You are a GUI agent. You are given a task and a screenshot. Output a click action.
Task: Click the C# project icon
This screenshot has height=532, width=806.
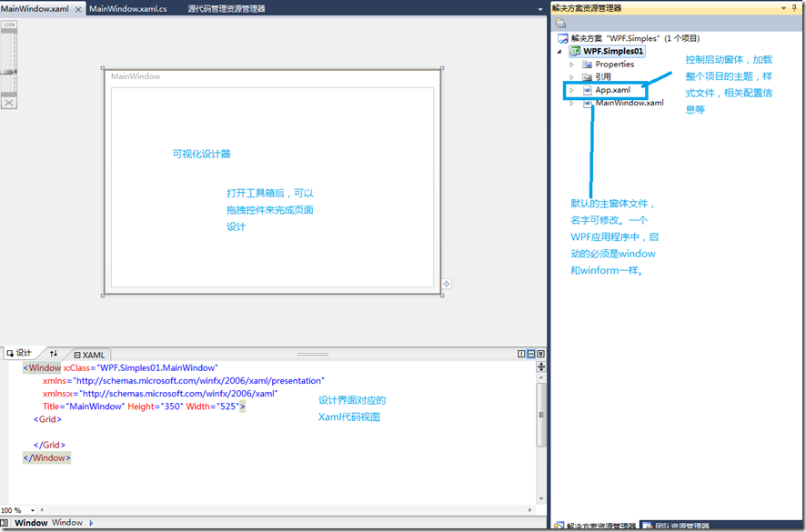tap(575, 52)
